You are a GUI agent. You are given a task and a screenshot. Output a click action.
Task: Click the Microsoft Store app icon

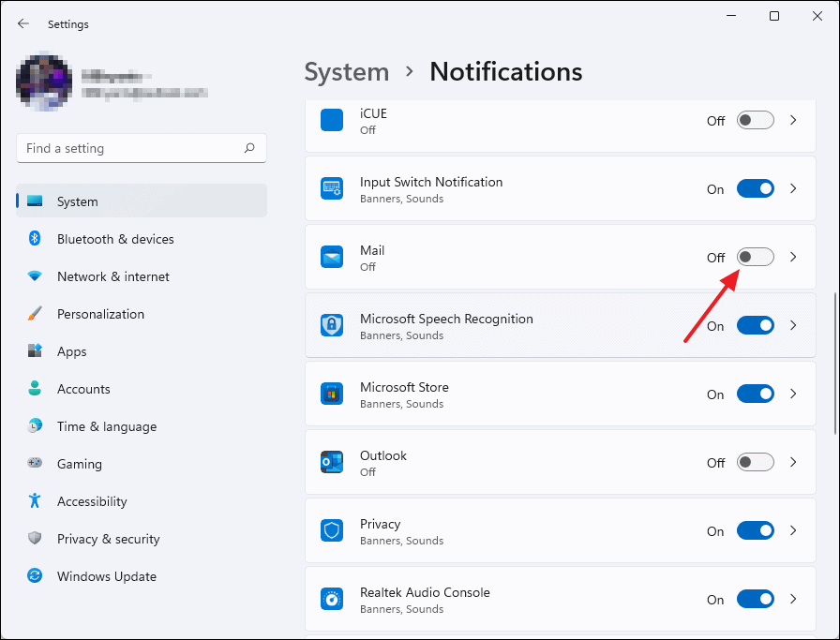pos(332,394)
